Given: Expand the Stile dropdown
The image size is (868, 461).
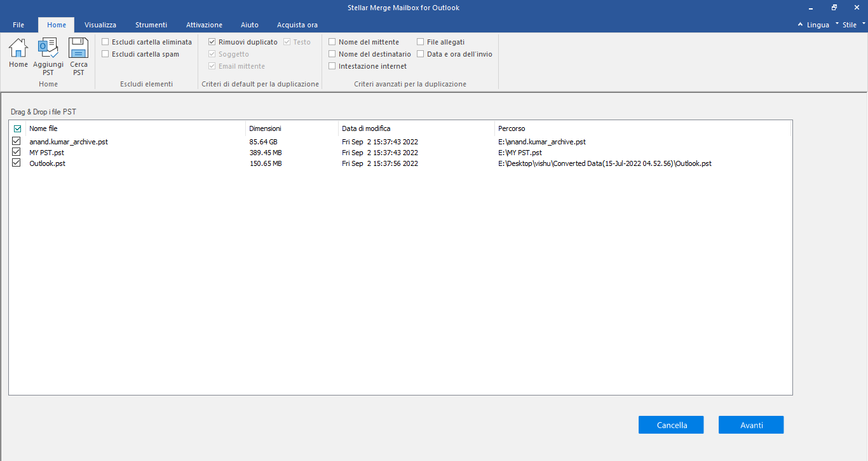Looking at the screenshot, I should [854, 25].
